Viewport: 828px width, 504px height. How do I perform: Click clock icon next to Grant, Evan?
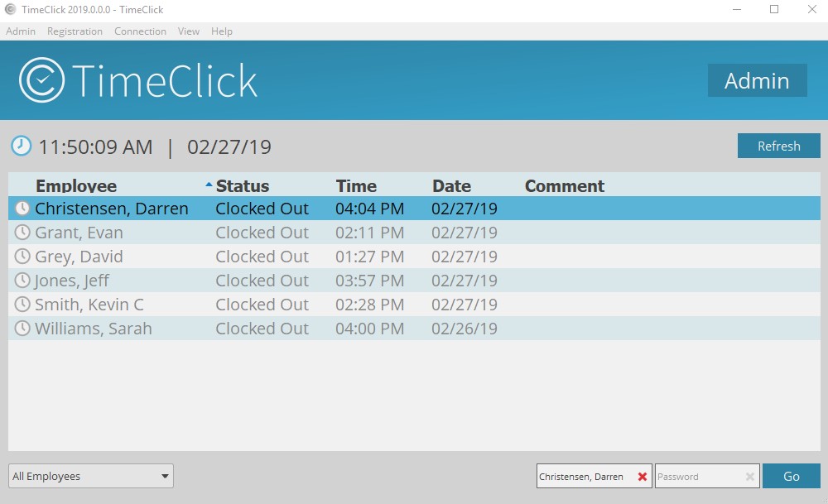point(22,233)
